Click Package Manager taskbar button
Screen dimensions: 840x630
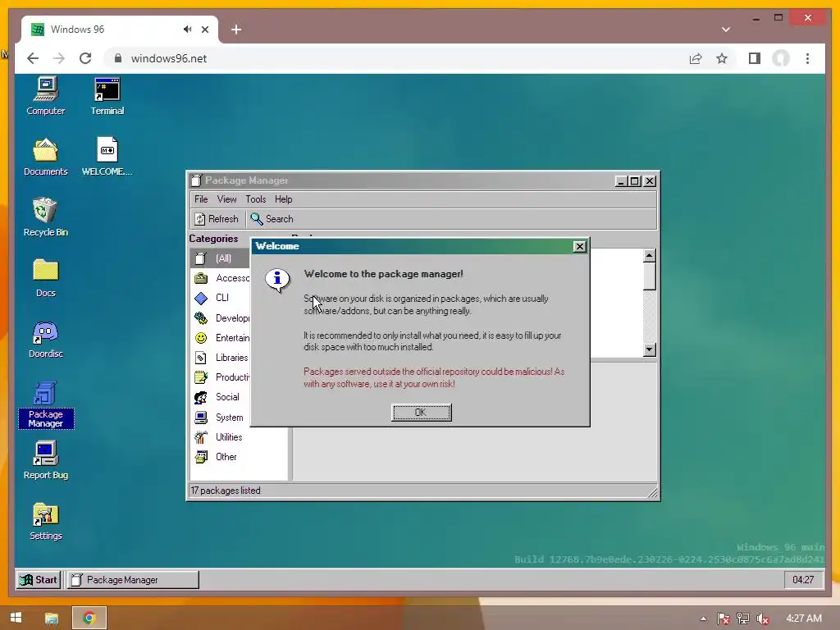click(132, 580)
